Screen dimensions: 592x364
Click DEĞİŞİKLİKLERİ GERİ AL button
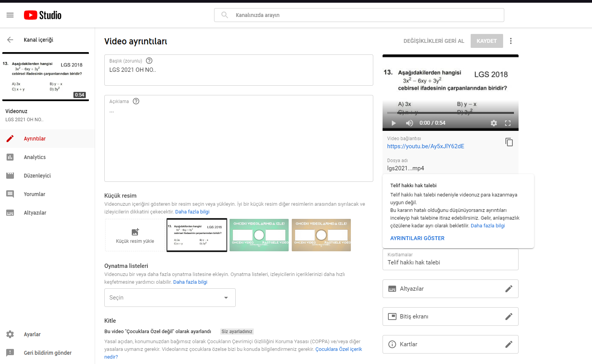[x=434, y=41]
